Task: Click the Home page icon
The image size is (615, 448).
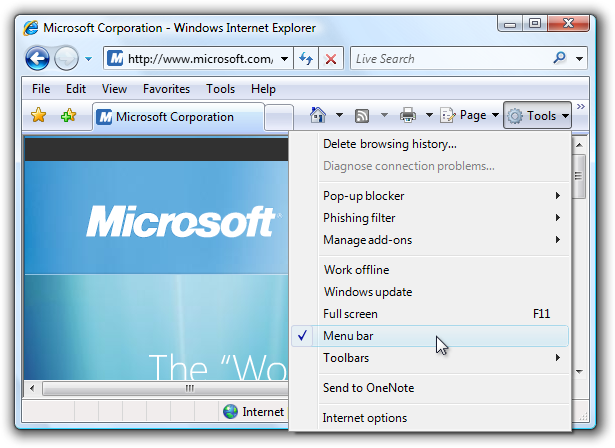Action: pyautogui.click(x=318, y=115)
